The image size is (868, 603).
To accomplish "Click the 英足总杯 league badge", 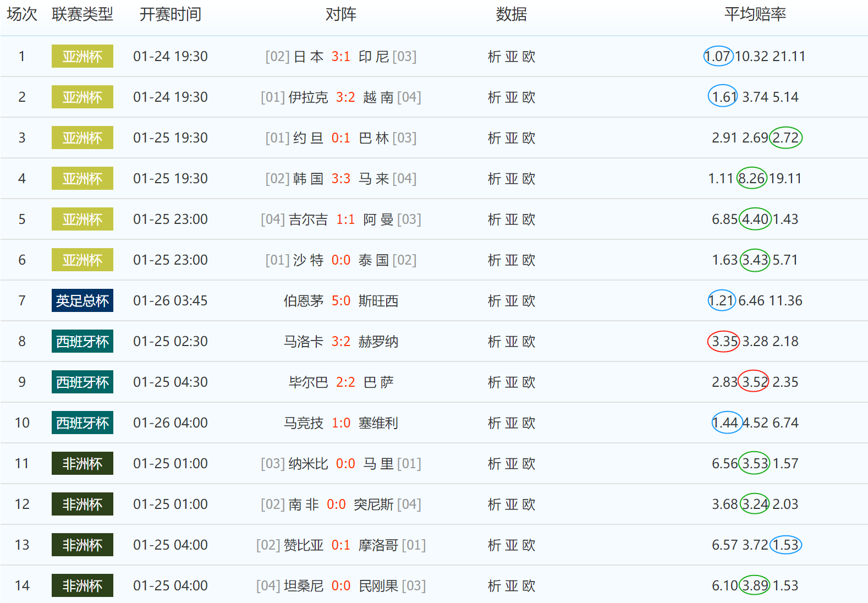I will 82,301.
